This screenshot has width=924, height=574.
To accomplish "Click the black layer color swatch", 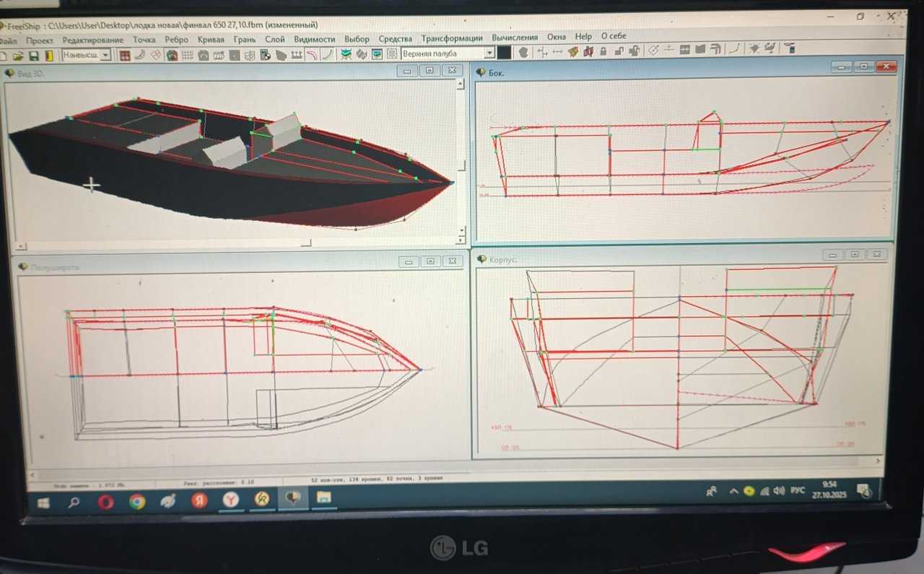I will coord(504,53).
